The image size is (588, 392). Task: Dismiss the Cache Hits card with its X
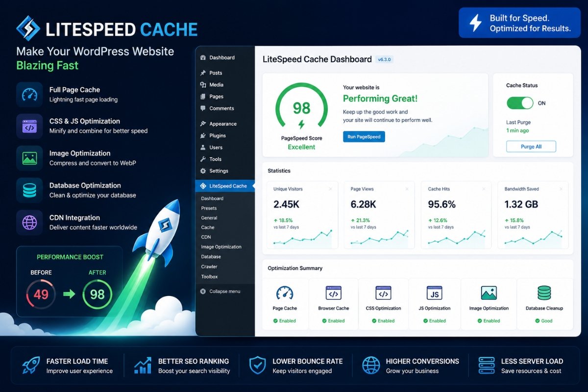tap(484, 189)
